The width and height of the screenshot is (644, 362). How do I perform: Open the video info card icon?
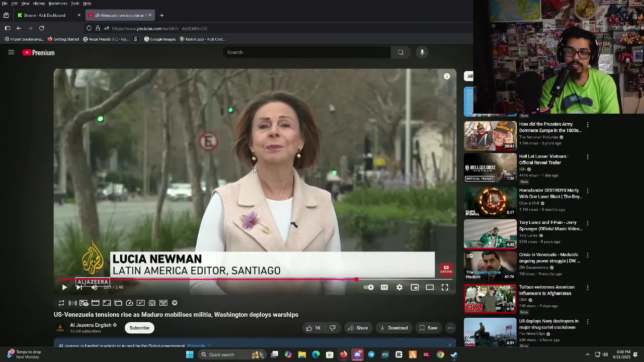click(x=447, y=76)
